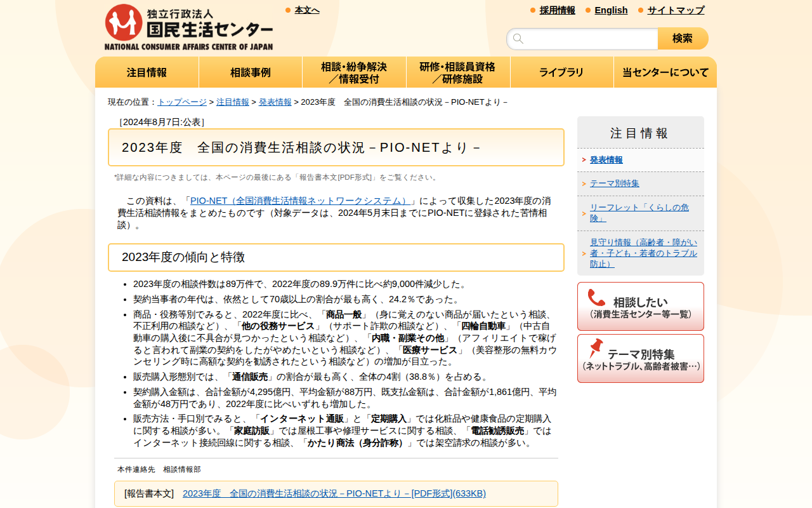
Task: Click the magnifier icon in search box
Action: 518,39
